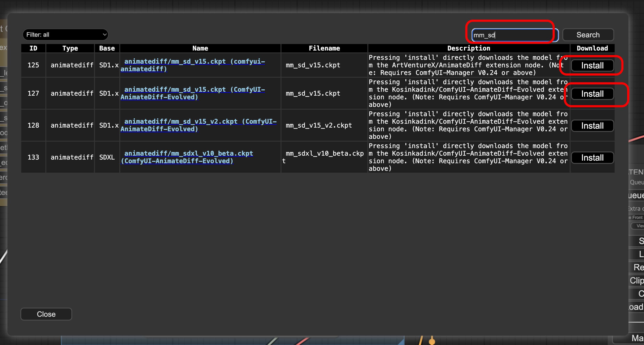This screenshot has width=644, height=345.
Task: Install mm_sd_v15_v2.ckpt model
Action: pyautogui.click(x=592, y=126)
